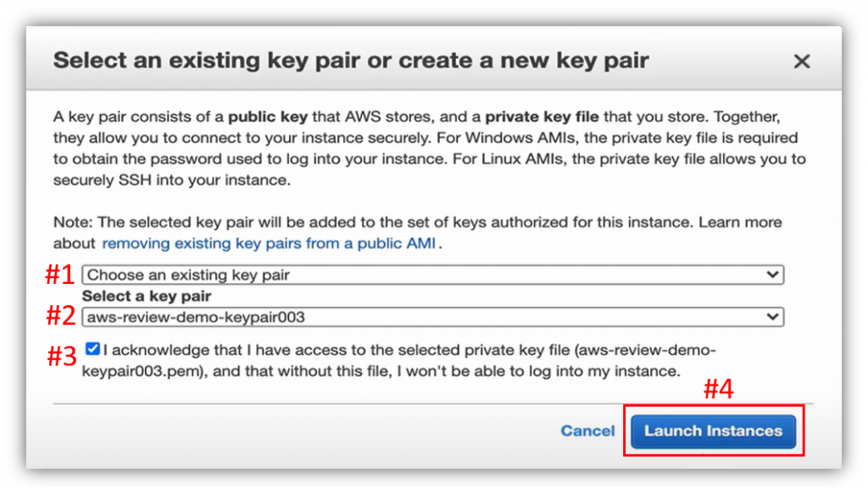This screenshot has height=495, width=868.
Task: Click the "Choose an existing key pair" combo box text
Action: 188,275
